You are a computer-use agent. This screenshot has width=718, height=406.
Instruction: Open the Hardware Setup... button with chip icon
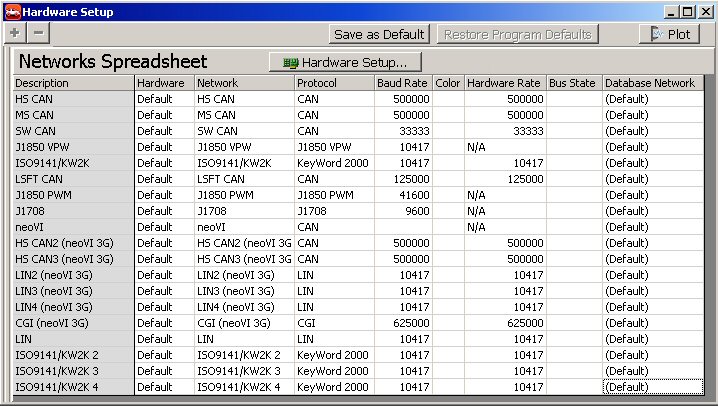pos(338,62)
